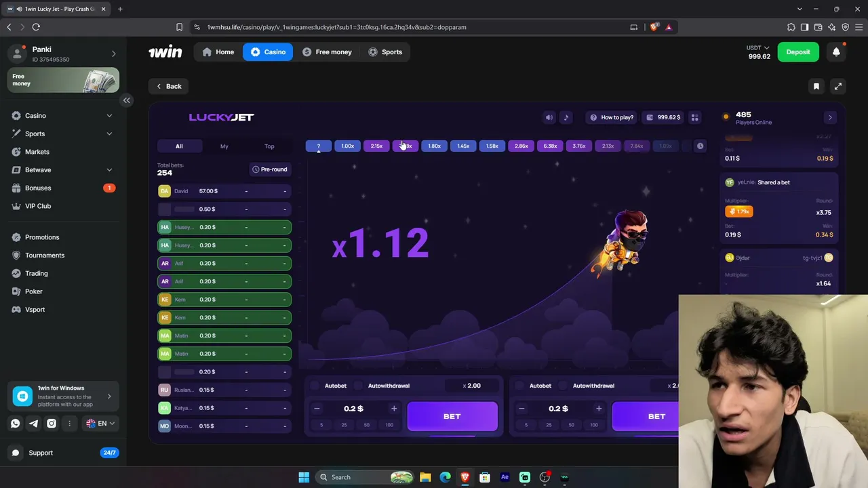Open File Explorer from taskbar
The height and width of the screenshot is (488, 868).
[x=425, y=477]
